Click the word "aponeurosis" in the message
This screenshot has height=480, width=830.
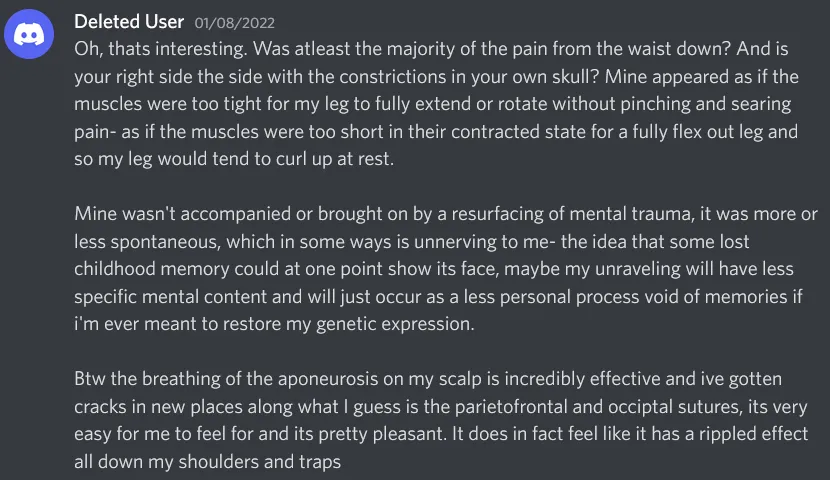328,379
